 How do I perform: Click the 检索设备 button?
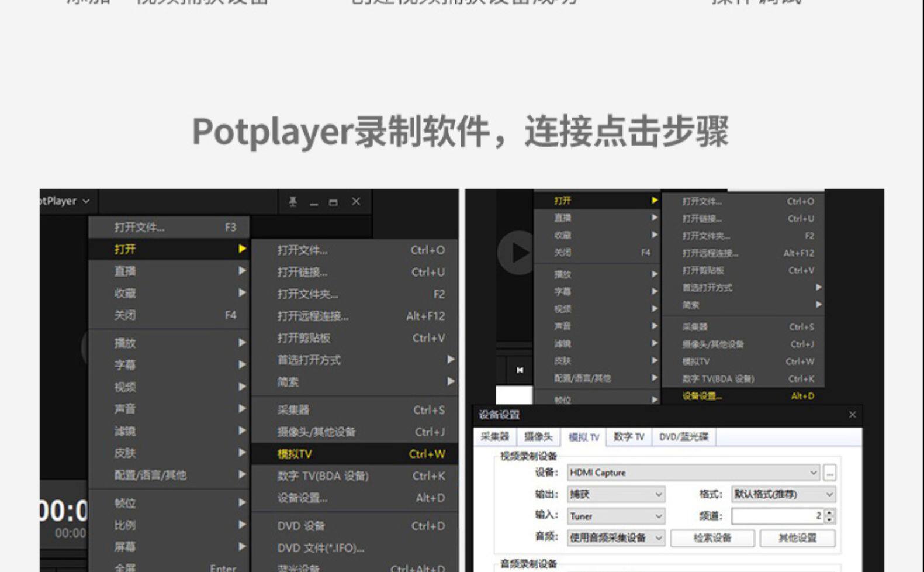tap(712, 538)
